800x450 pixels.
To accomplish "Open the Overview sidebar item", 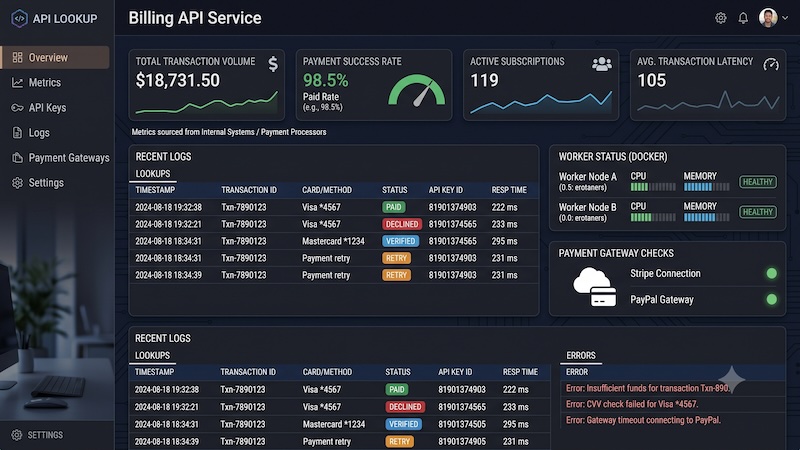I will coord(55,57).
